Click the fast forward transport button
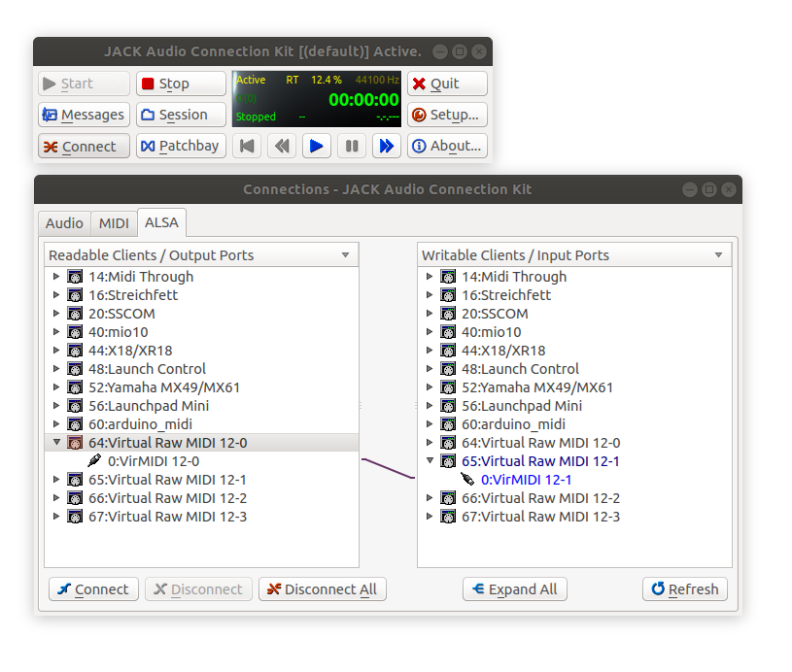Screen dimensions: 792x672 click(387, 146)
